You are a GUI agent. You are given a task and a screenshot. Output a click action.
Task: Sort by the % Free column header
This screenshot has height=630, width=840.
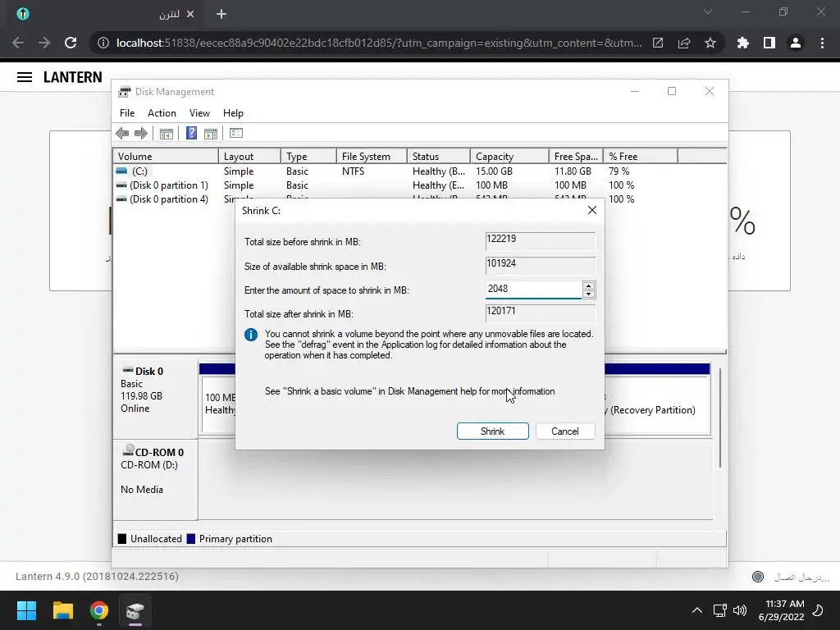point(641,157)
